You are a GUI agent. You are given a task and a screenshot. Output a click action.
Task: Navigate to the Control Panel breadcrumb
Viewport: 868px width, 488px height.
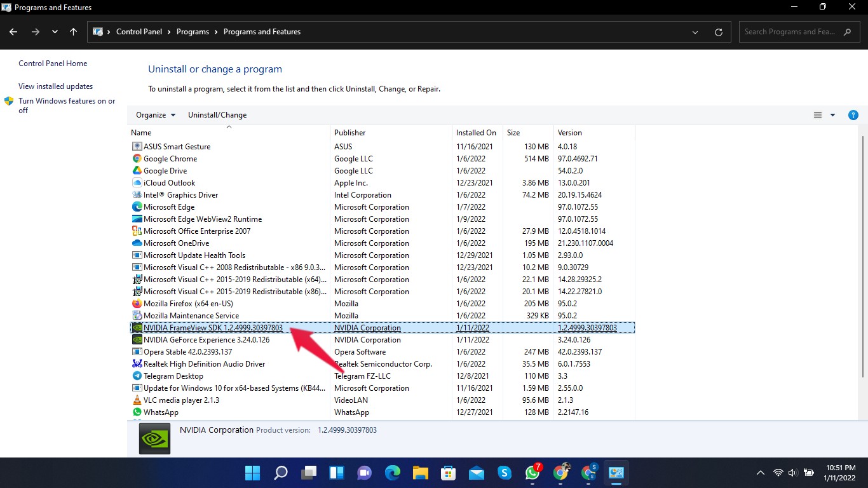139,32
